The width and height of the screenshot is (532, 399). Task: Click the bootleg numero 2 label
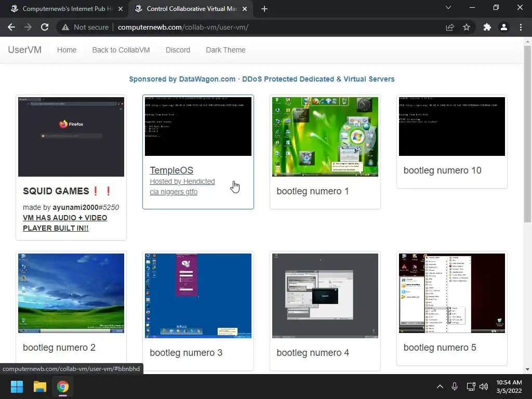(x=59, y=348)
